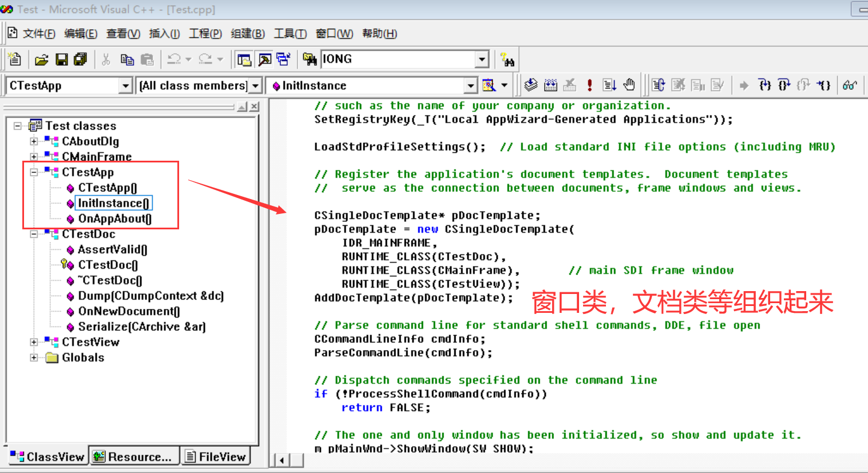
Task: Open the 组建(B) menu
Action: 248,34
